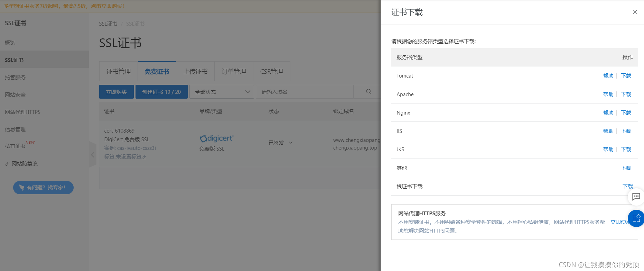Open help for JKS
This screenshot has width=644, height=271.
click(608, 150)
